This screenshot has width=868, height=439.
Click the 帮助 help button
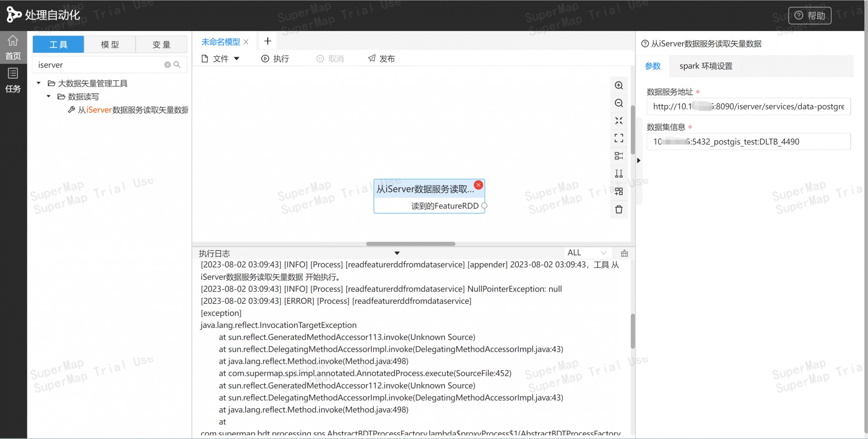click(810, 16)
